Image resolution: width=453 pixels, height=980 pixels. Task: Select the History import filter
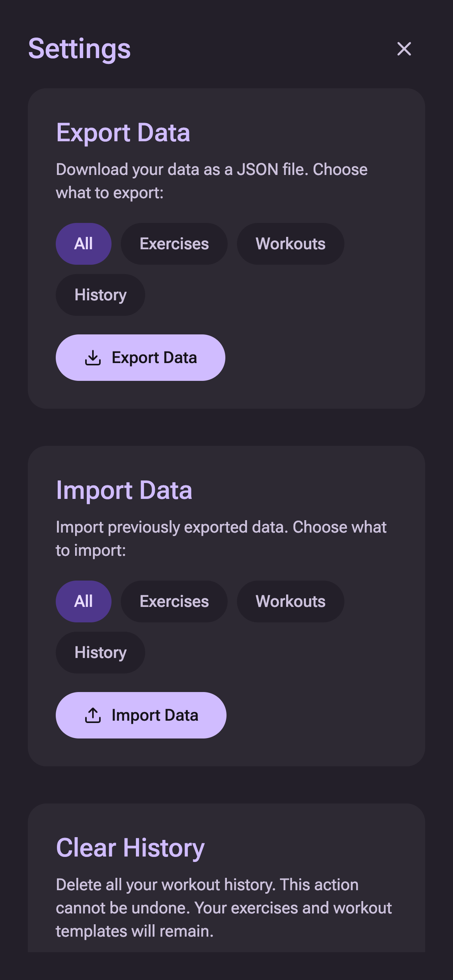click(100, 653)
